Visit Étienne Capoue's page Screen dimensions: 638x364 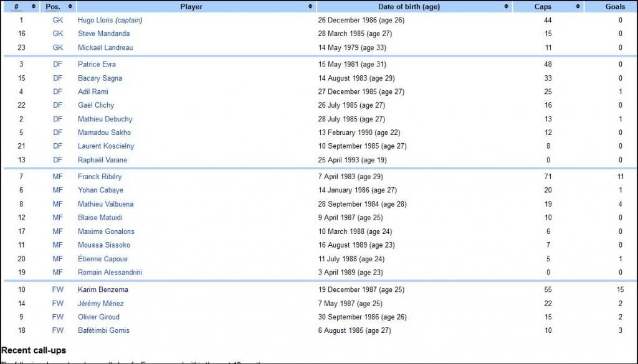pyautogui.click(x=103, y=259)
